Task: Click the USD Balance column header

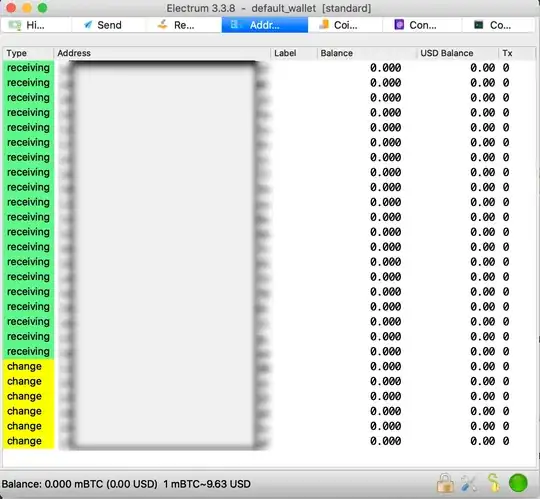Action: (457, 53)
